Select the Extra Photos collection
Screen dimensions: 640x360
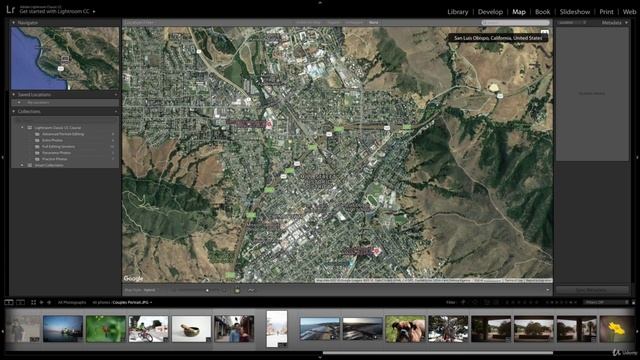click(52, 140)
